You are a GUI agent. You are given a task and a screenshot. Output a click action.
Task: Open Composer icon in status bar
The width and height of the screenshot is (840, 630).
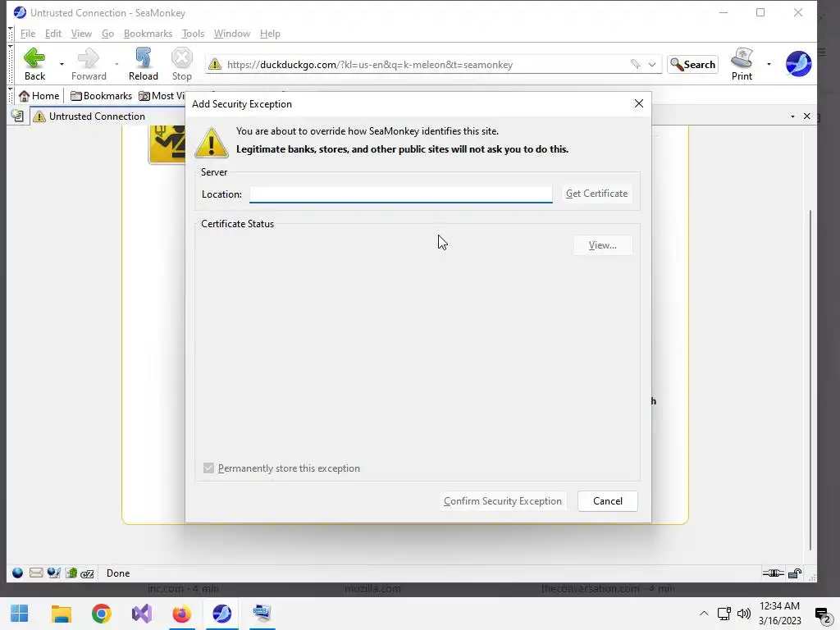coord(53,573)
